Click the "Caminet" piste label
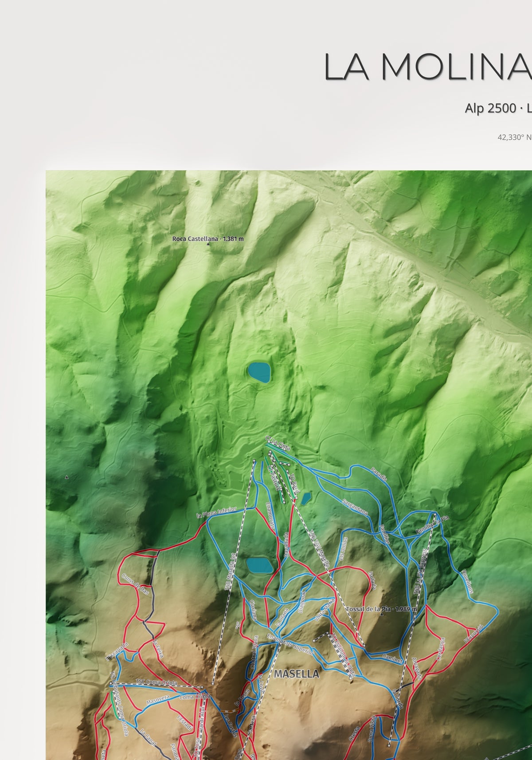 (393, 659)
